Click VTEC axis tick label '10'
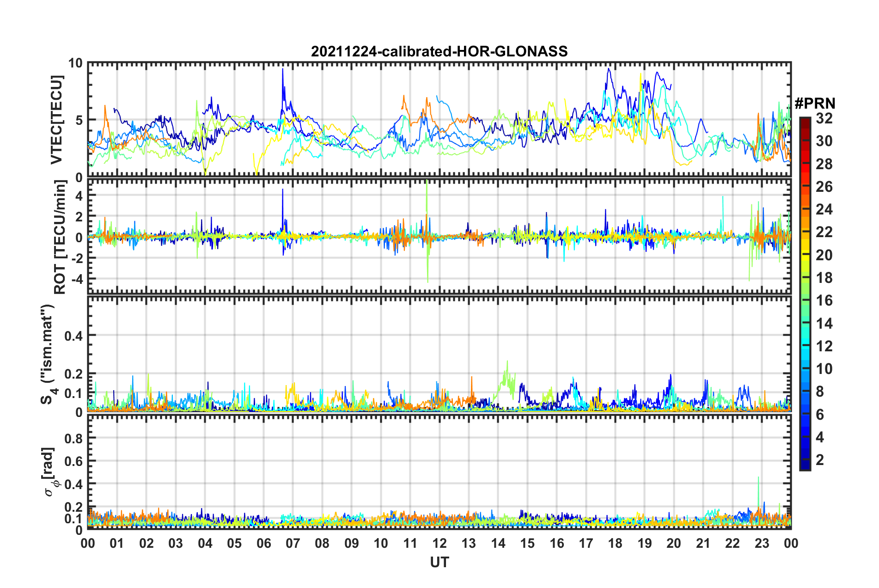 pos(75,63)
